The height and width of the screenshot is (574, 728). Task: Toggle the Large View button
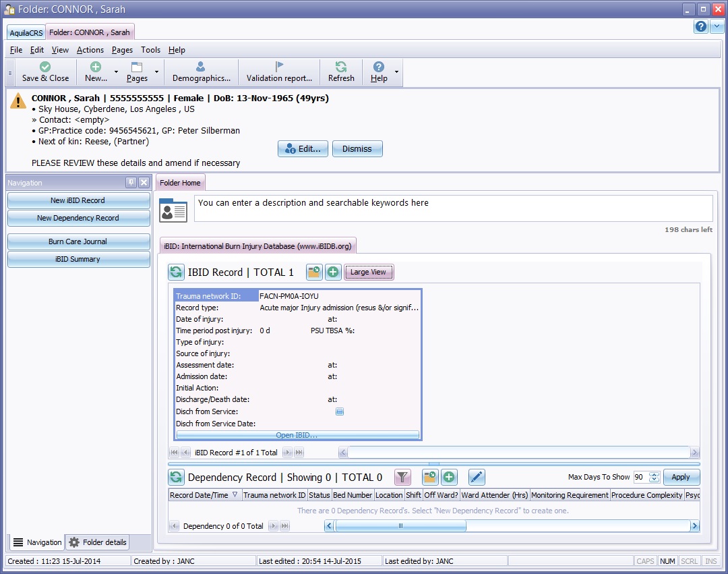pos(369,272)
